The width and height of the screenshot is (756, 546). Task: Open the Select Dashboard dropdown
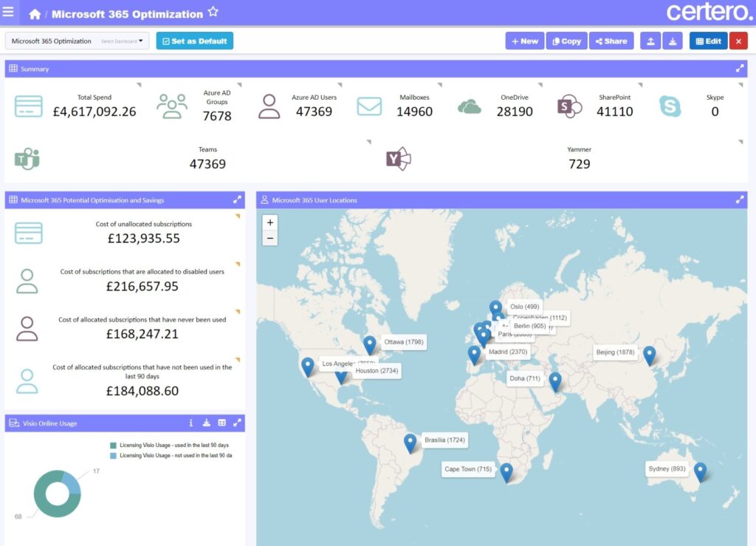(x=77, y=41)
